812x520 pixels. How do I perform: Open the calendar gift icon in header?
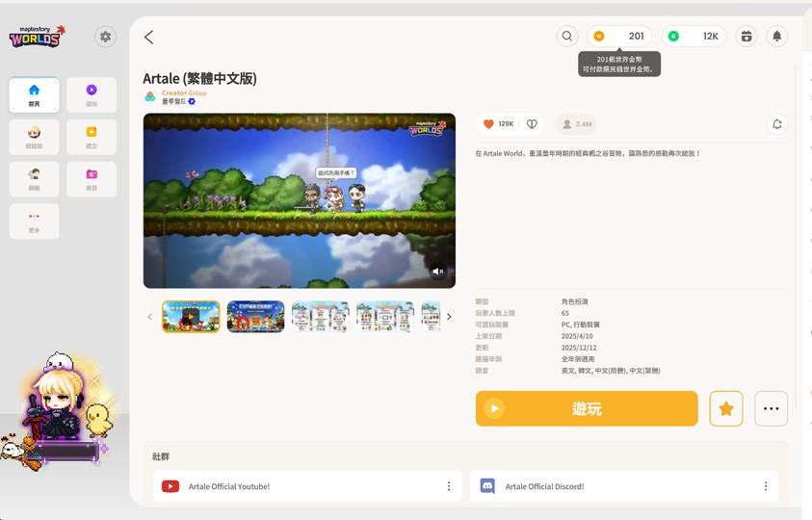pos(747,37)
